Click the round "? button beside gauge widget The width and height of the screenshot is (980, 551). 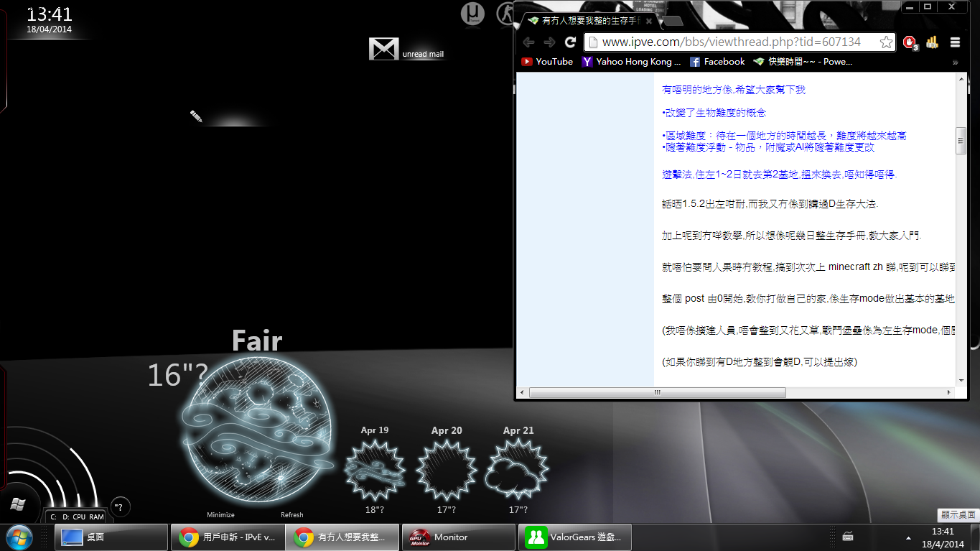(x=120, y=506)
